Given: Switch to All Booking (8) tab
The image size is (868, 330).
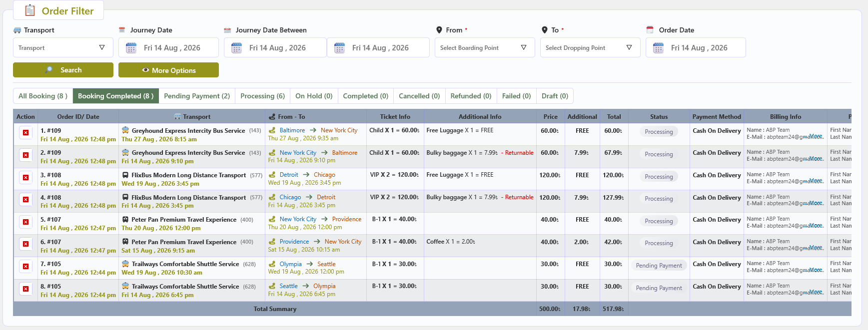Looking at the screenshot, I should point(43,96).
